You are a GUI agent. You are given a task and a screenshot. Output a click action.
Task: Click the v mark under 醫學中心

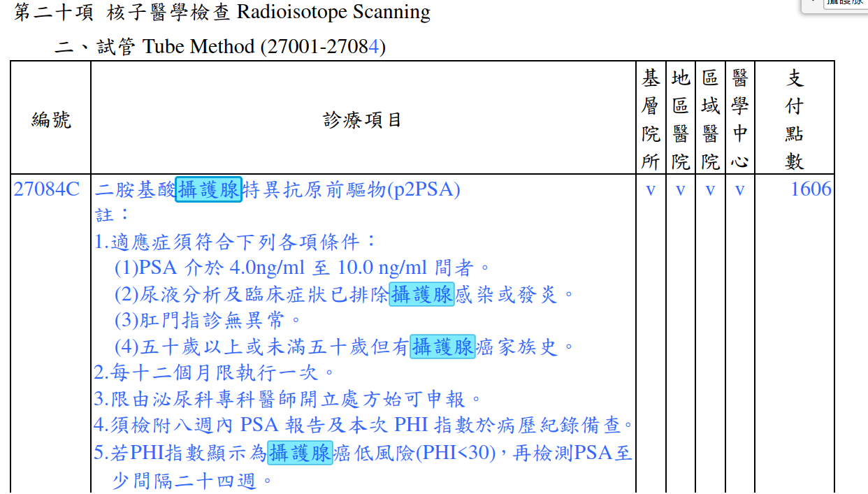point(739,190)
